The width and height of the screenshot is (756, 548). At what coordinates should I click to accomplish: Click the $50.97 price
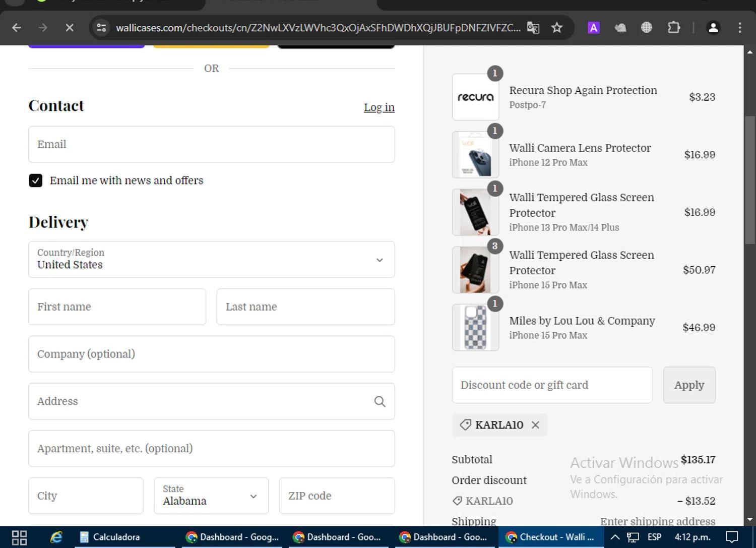[699, 270]
